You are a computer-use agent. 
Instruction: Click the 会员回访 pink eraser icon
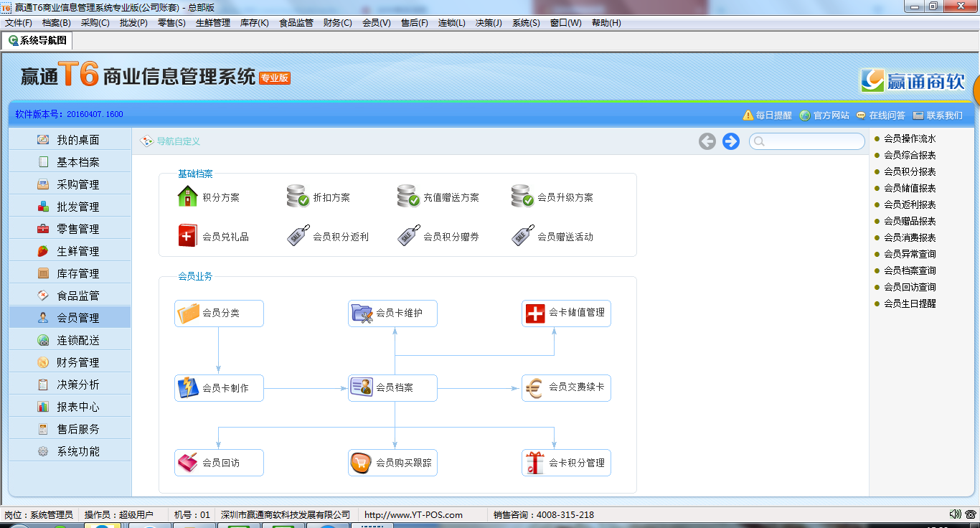[188, 463]
